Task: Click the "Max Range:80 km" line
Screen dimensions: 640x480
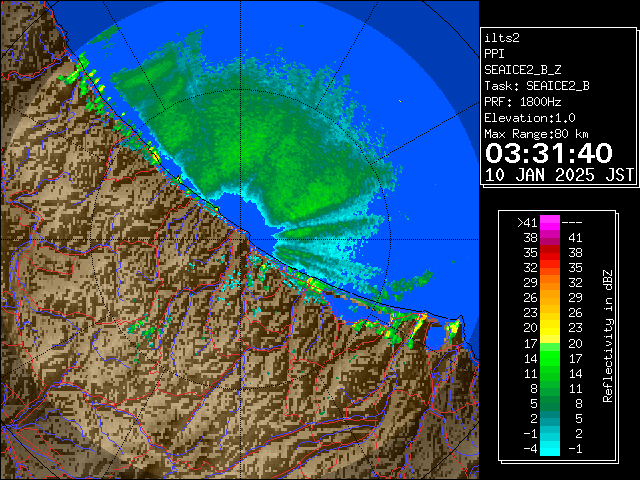Action: coord(536,134)
